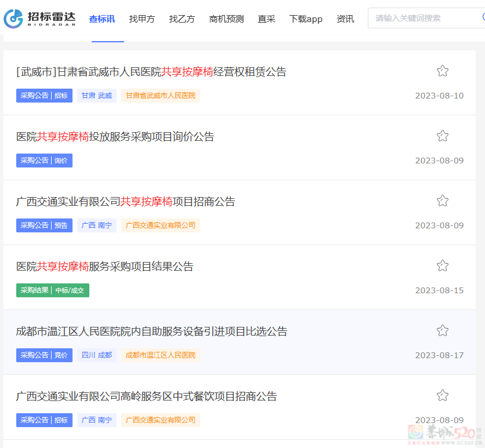Open 广西交通实业有限公司高岭服务区中式餐饮项目招商公告

tap(146, 396)
